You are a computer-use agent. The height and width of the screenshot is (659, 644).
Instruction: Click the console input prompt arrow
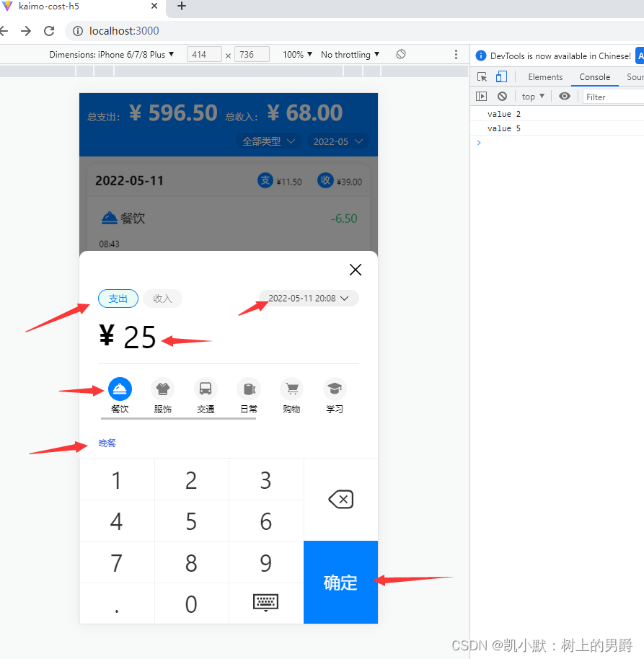(x=478, y=143)
